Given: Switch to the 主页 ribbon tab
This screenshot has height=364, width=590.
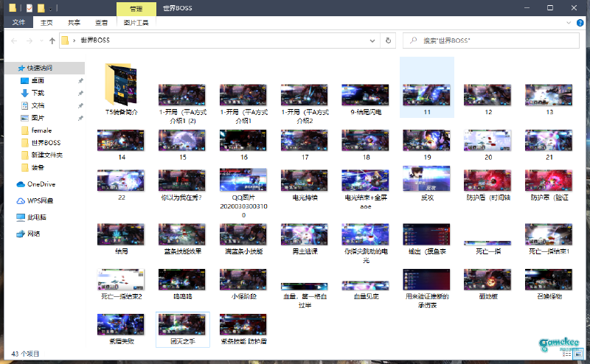Looking at the screenshot, I should pos(46,23).
